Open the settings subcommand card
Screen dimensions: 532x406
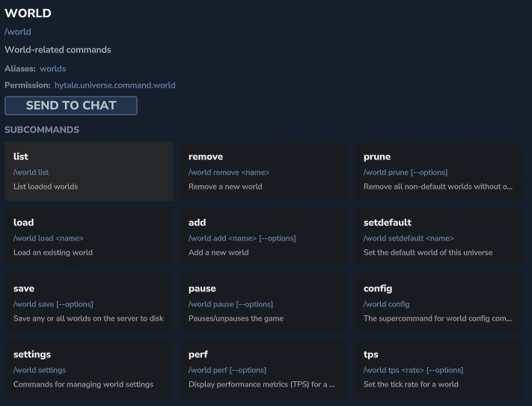click(88, 369)
